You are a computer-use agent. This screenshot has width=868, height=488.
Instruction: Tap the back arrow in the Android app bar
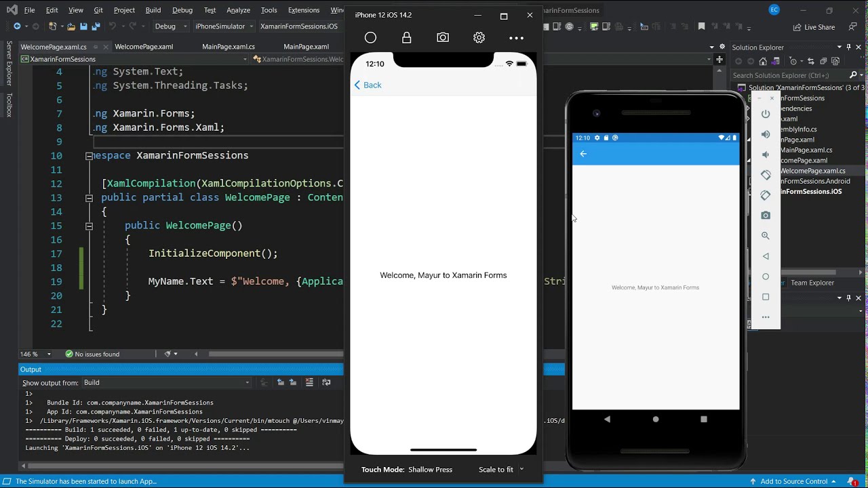[583, 154]
